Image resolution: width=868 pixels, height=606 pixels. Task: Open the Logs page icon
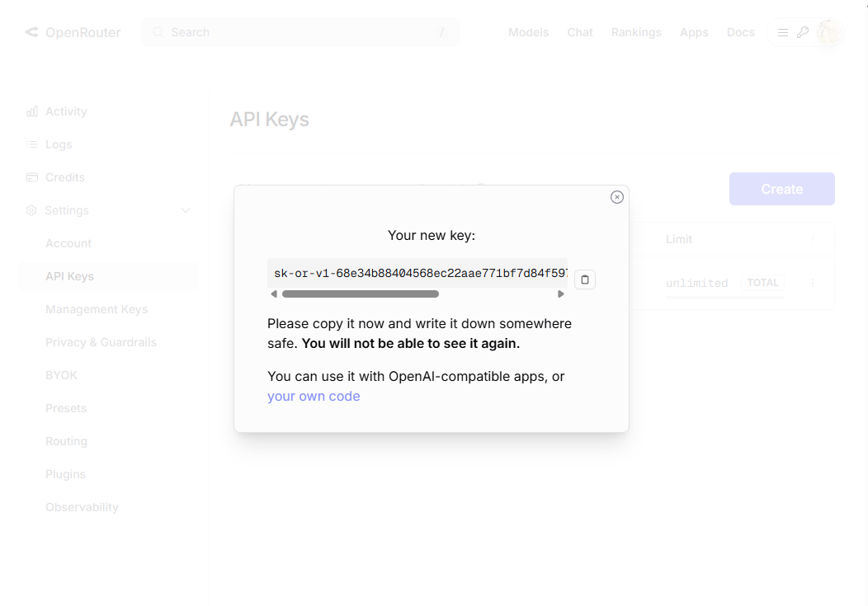(x=32, y=144)
